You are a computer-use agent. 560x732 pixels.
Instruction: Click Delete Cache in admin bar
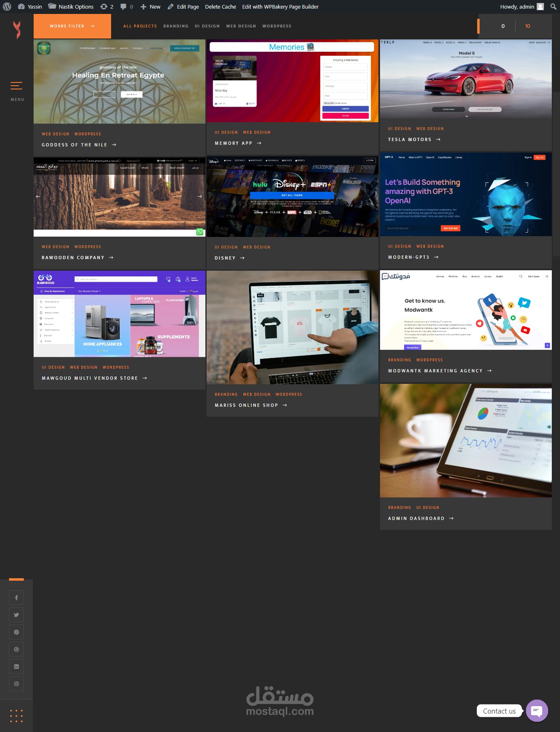pos(221,7)
